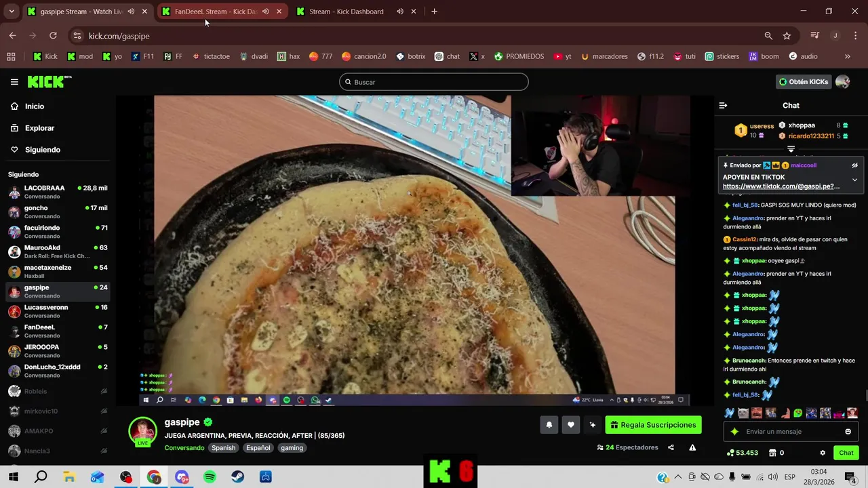Open offline Robleis channel in sidebar
868x488 pixels.
57,391
